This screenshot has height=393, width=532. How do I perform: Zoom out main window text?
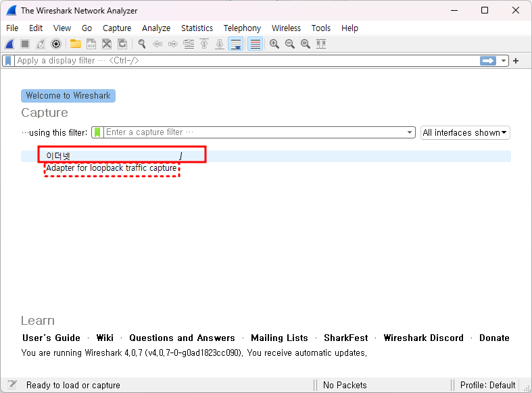click(290, 44)
